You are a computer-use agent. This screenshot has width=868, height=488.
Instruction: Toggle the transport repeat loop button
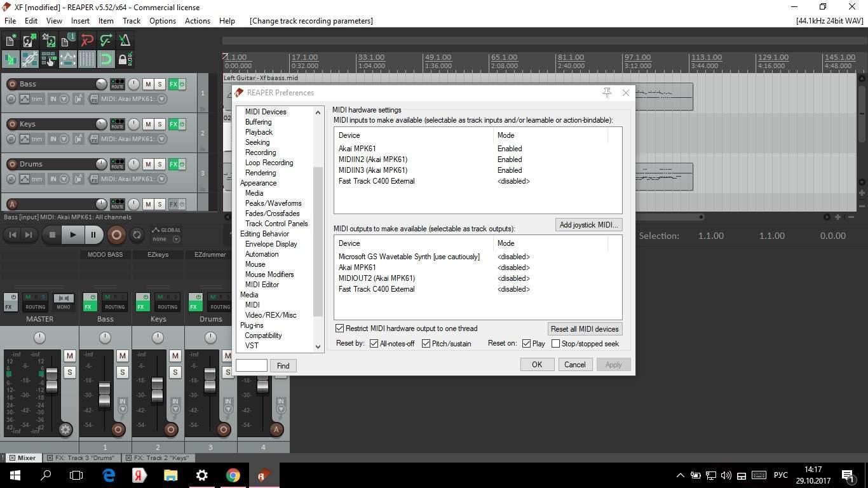click(x=137, y=234)
